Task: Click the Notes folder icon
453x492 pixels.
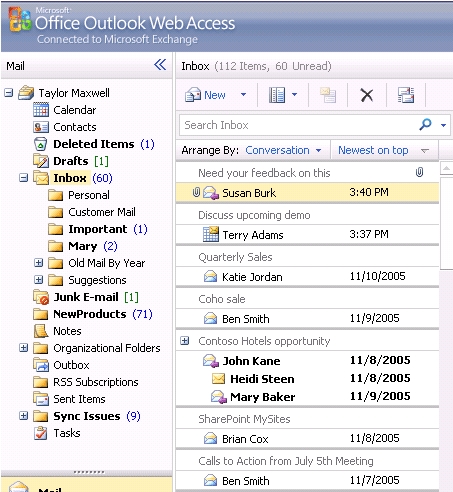Action: pos(41,331)
